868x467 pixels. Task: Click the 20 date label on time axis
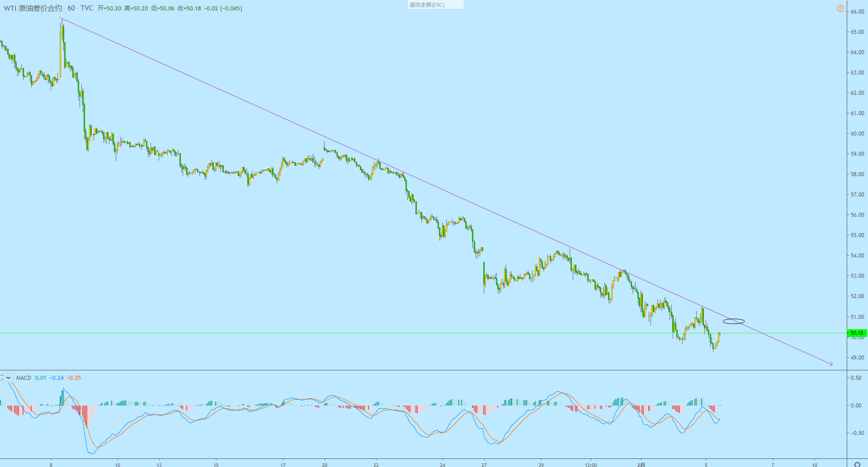pyautogui.click(x=325, y=465)
